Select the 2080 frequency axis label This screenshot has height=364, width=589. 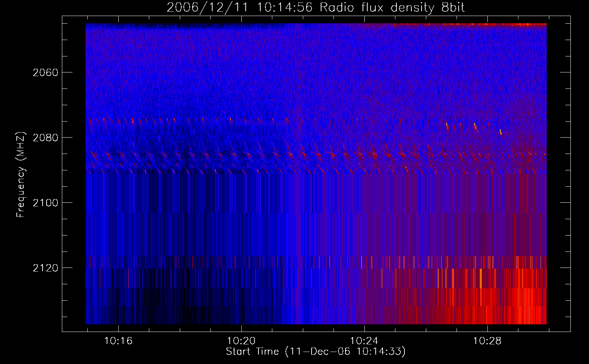pyautogui.click(x=46, y=138)
